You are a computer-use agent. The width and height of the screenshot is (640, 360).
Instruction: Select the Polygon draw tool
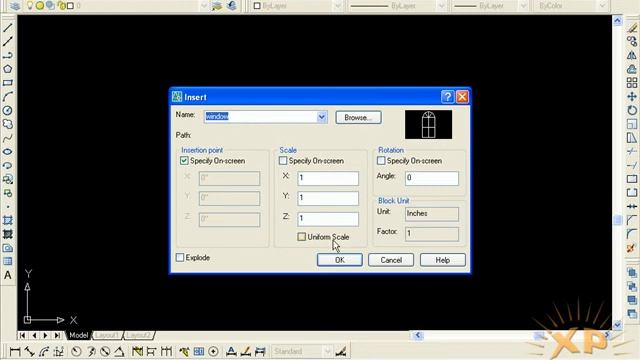8,69
